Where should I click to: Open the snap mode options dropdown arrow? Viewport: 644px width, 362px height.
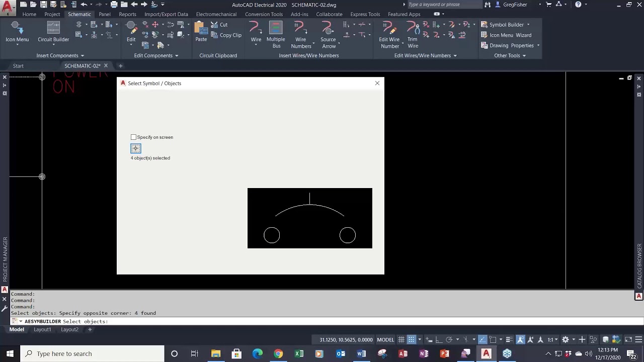click(419, 340)
